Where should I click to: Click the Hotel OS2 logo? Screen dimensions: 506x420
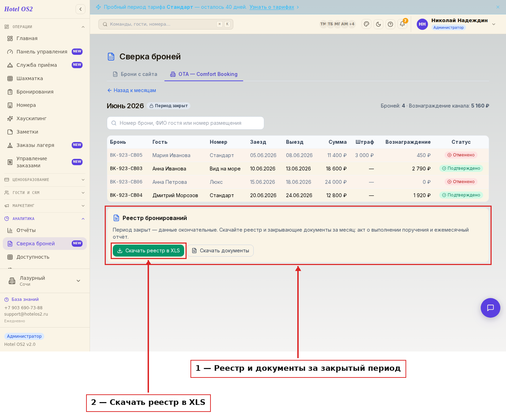18,9
